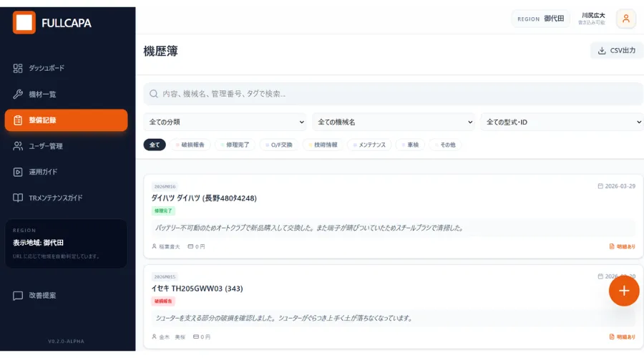Toggle the 修理完了 filter chip
This screenshot has width=644, height=358.
pyautogui.click(x=235, y=145)
